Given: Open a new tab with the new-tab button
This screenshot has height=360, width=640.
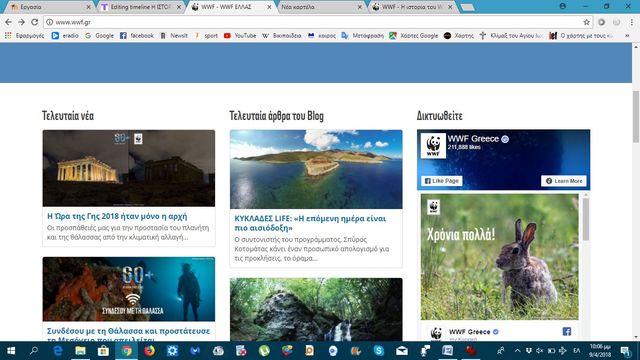Looking at the screenshot, I should (467, 7).
